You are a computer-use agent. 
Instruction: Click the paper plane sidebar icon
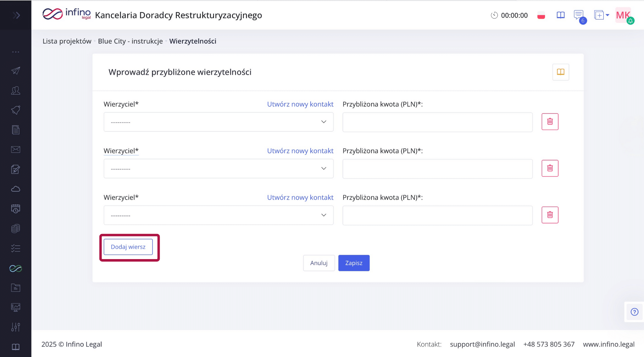[15, 71]
